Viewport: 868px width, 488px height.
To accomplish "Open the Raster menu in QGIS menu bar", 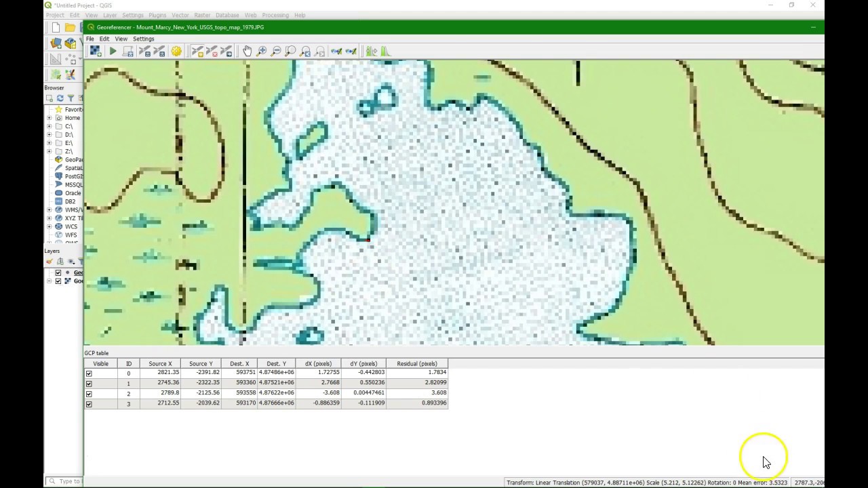I will click(x=202, y=15).
